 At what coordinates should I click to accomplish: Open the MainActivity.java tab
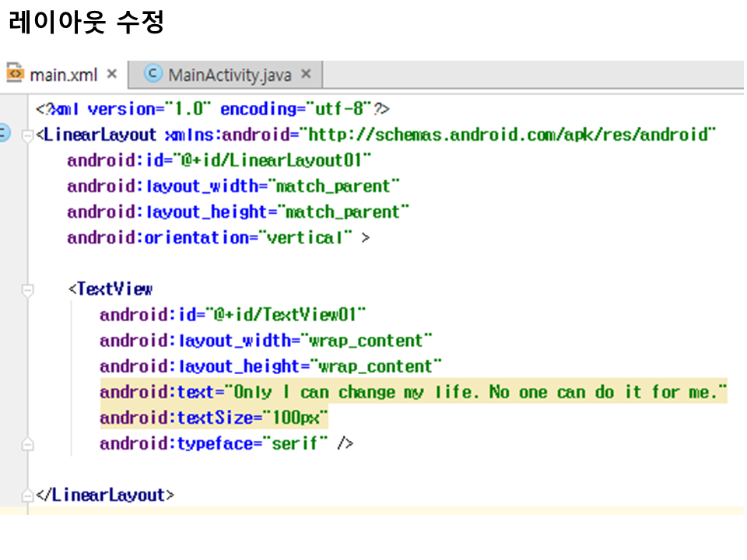[x=230, y=75]
